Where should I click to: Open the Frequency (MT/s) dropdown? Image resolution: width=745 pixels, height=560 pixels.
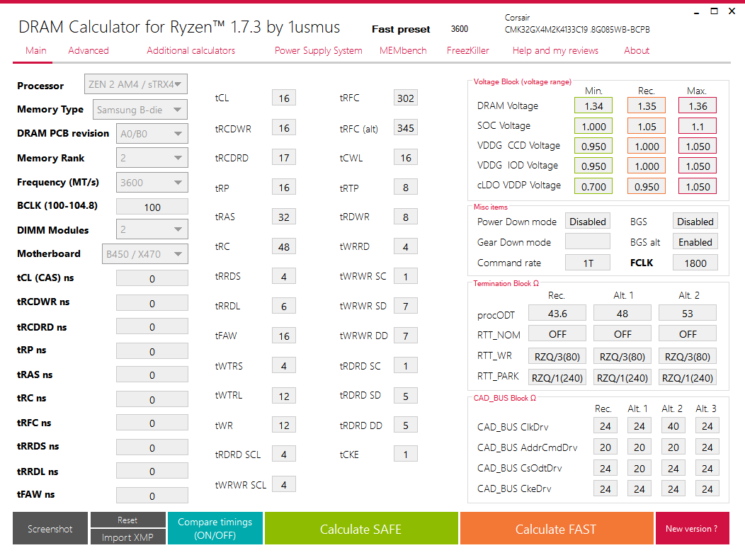point(152,182)
